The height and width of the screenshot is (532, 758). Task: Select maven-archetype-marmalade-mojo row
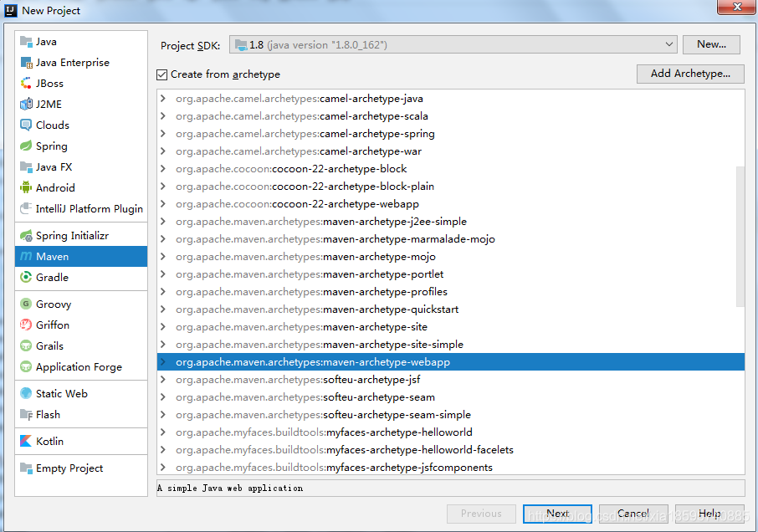(x=451, y=239)
